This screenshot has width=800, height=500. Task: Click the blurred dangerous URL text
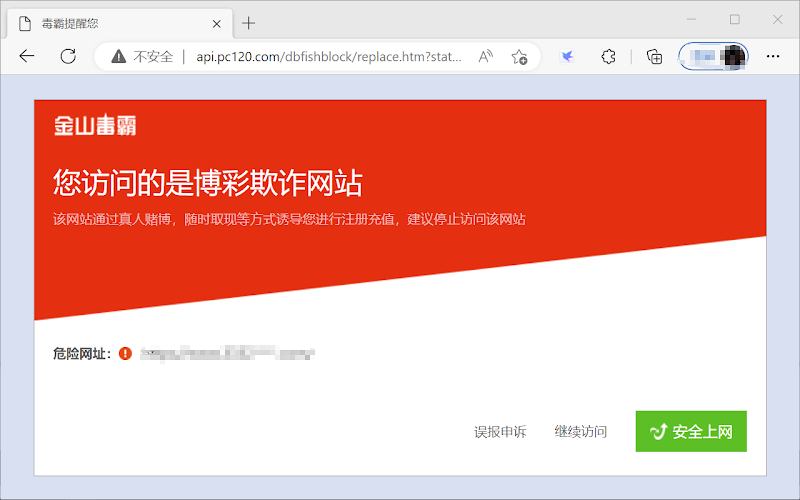click(x=227, y=353)
